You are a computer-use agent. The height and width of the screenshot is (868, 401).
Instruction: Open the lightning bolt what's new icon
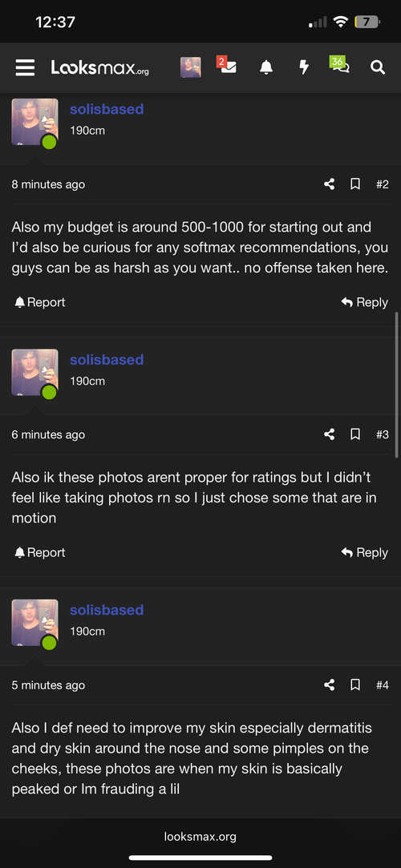click(x=303, y=67)
